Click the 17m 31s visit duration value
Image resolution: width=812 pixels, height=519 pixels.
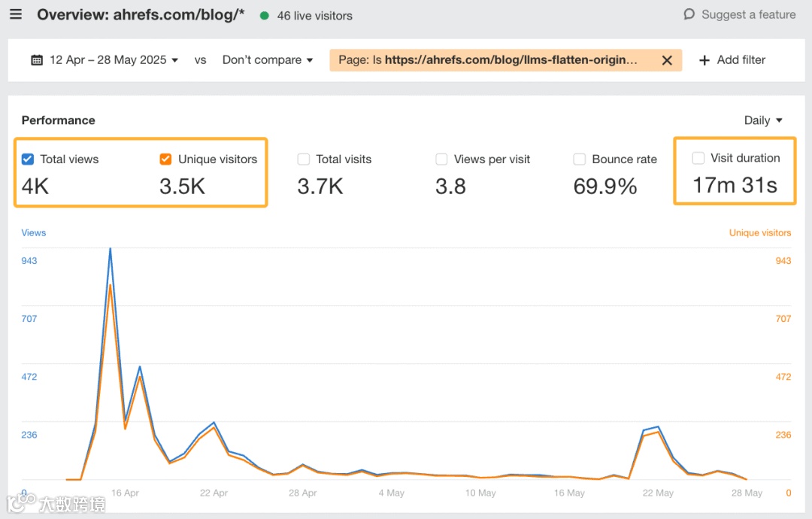[x=735, y=185]
